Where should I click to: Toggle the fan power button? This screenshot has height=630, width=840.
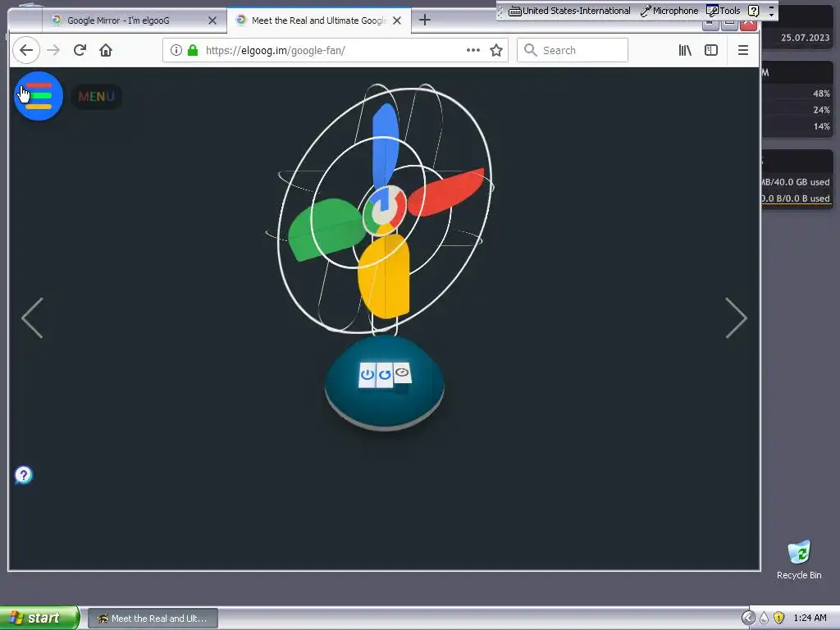(x=367, y=374)
